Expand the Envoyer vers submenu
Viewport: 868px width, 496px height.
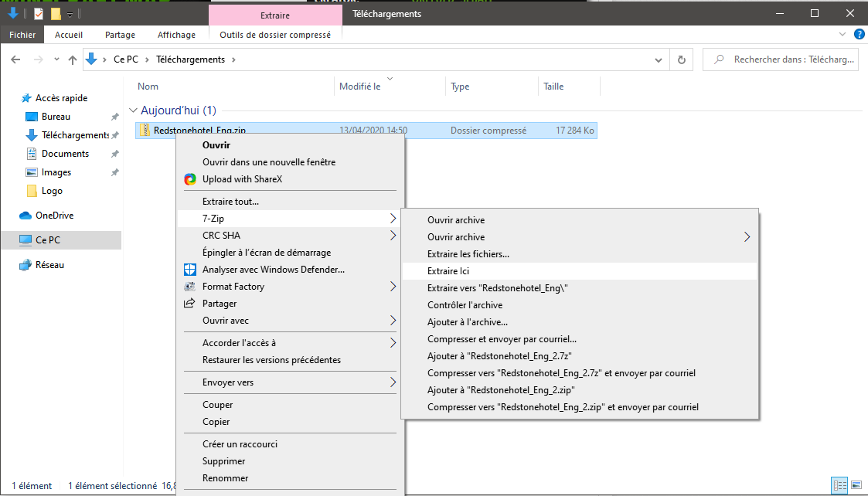(393, 382)
